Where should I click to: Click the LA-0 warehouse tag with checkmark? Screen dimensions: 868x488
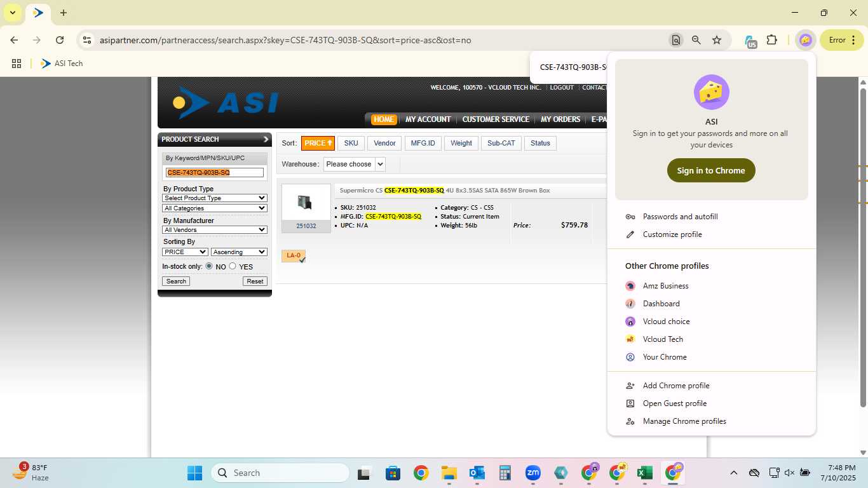point(294,256)
